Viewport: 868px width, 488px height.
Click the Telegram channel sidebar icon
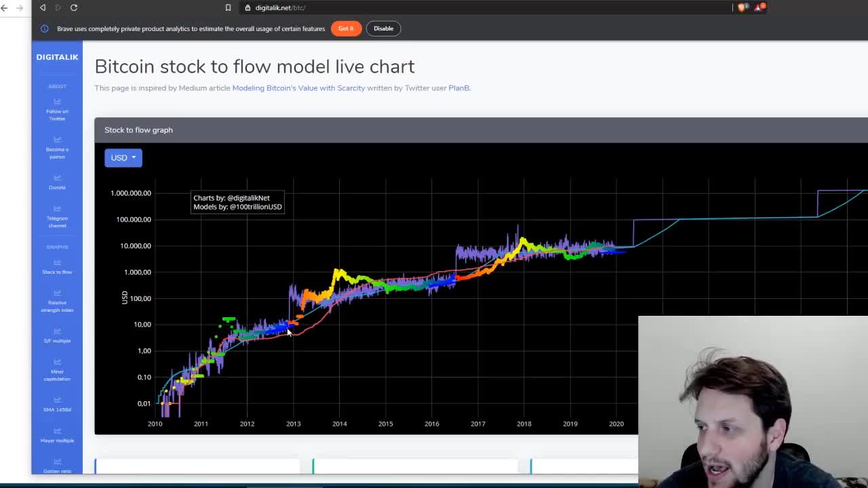click(x=57, y=209)
